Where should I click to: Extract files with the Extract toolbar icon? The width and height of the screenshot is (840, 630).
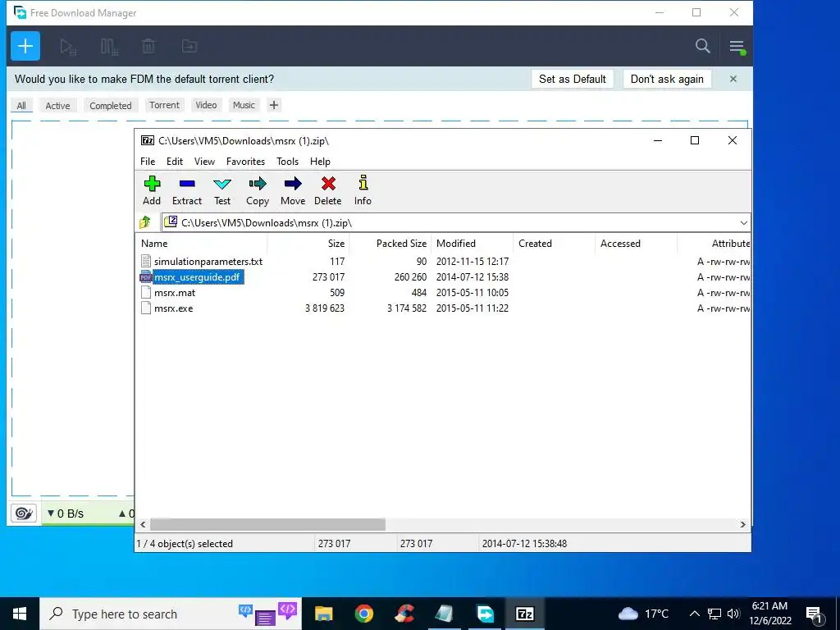point(187,190)
